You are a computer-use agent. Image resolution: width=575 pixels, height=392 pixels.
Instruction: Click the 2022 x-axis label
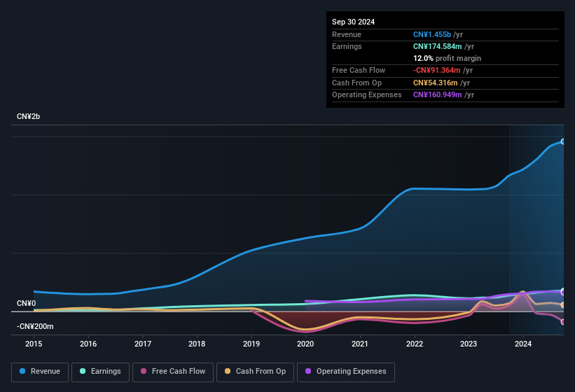pyautogui.click(x=415, y=344)
